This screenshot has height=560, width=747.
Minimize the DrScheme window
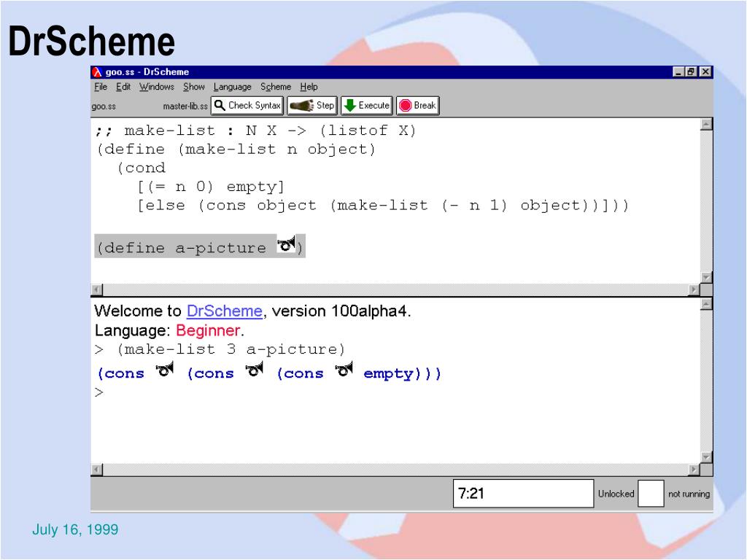pyautogui.click(x=678, y=72)
